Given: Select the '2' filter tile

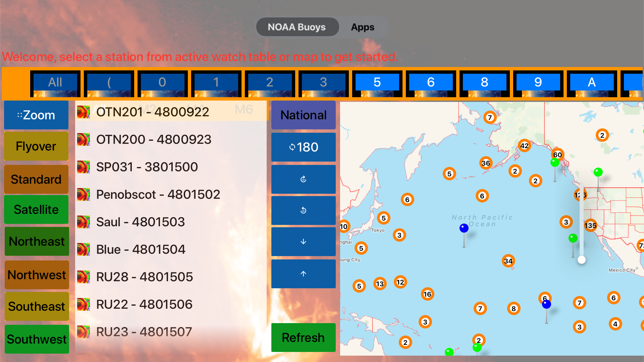Looking at the screenshot, I should (270, 84).
